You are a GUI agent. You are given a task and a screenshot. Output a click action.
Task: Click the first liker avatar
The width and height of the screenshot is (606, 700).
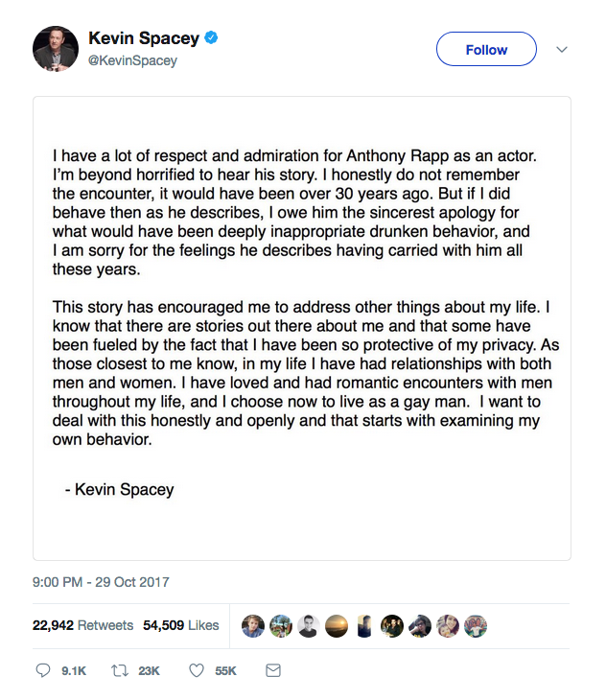(253, 626)
